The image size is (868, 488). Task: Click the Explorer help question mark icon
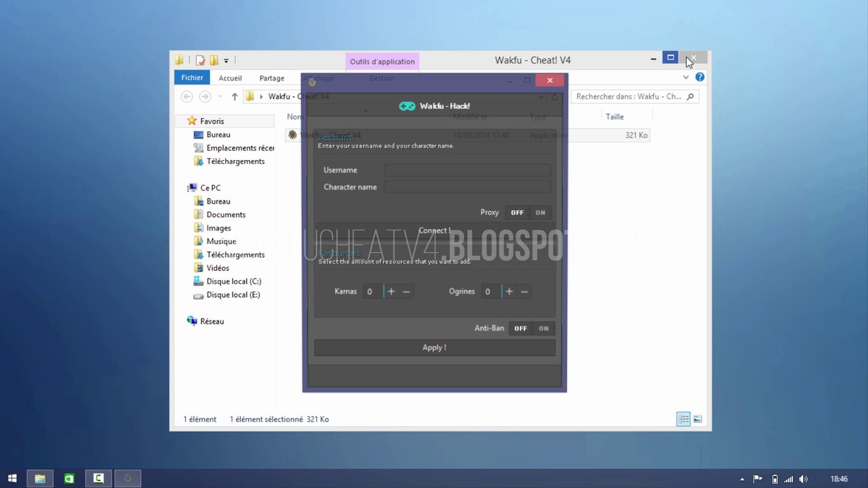pos(700,77)
